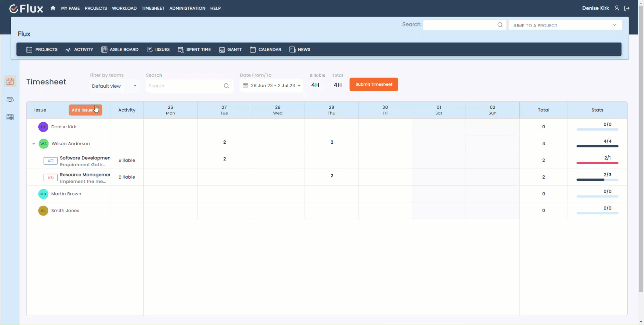
Task: Click the top search bar magnifier icon
Action: coord(500,25)
